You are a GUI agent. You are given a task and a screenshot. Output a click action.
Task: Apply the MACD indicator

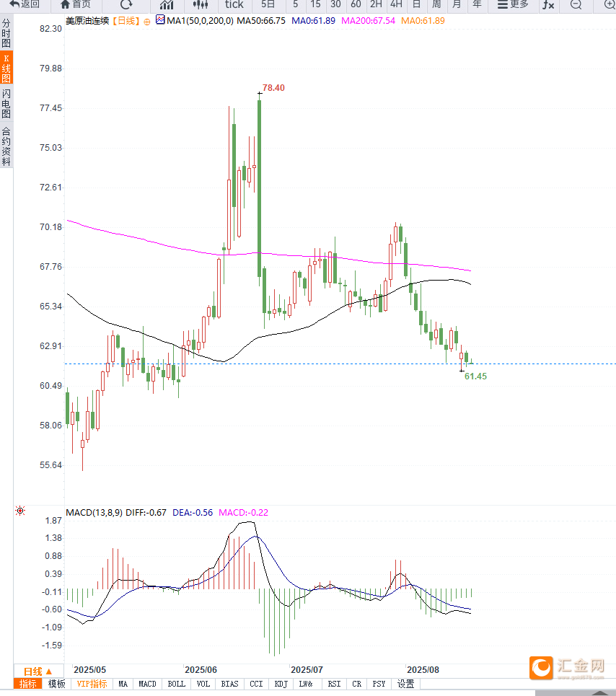click(147, 684)
